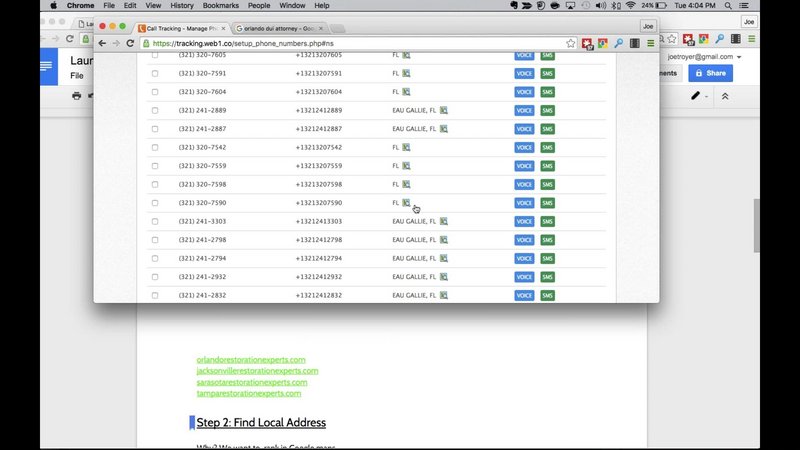Viewport: 800px width, 450px height.
Task: Open the File menu in Google Docs
Action: pos(77,76)
